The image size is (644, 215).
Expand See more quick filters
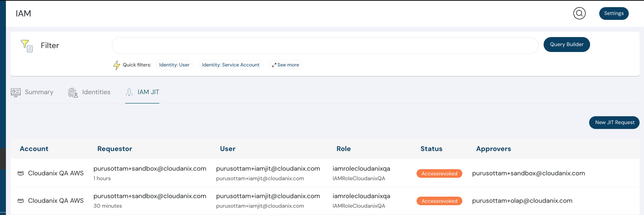pos(285,65)
